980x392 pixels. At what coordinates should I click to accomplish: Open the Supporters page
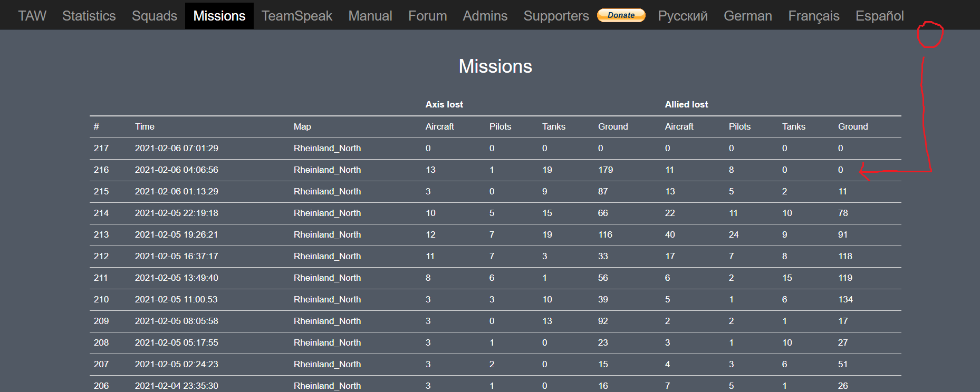(556, 16)
